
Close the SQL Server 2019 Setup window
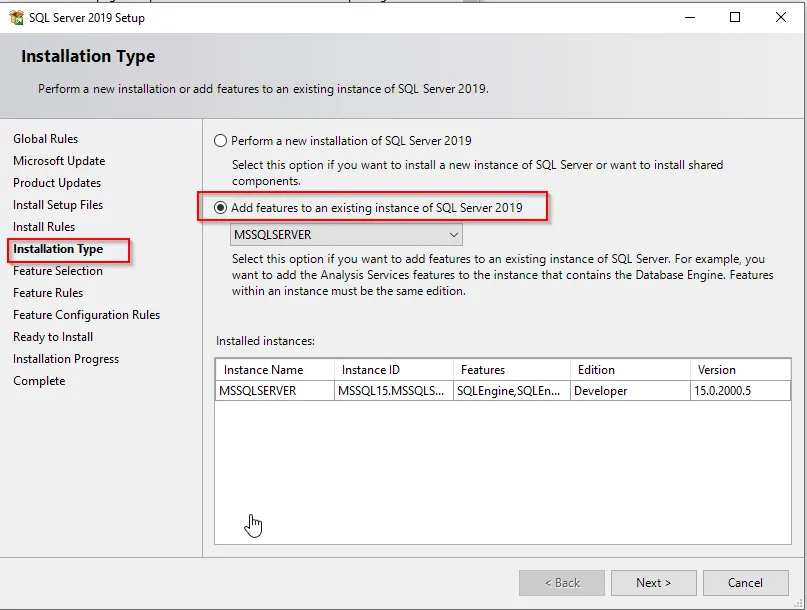point(781,18)
